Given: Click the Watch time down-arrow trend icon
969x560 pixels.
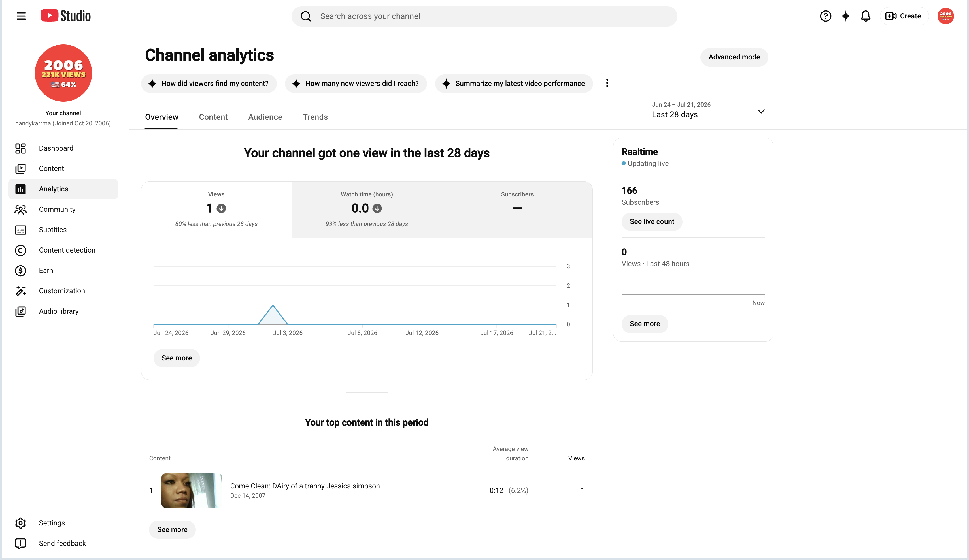Looking at the screenshot, I should coord(377,208).
